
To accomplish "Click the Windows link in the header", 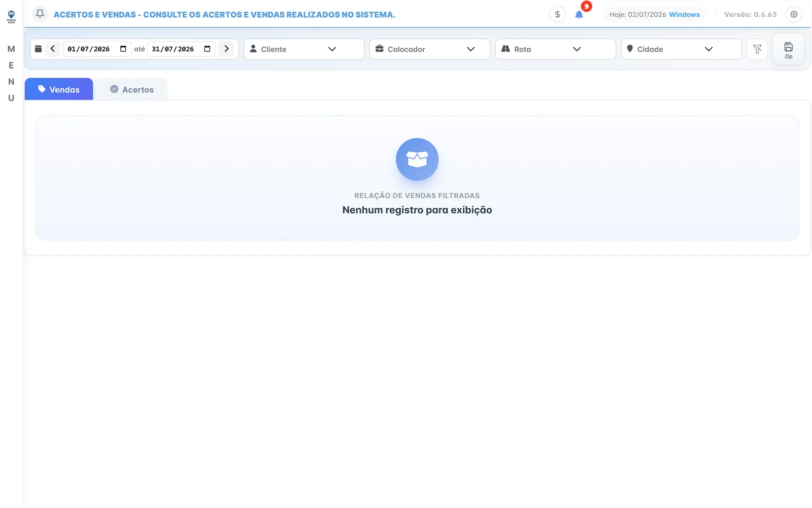I will (684, 14).
